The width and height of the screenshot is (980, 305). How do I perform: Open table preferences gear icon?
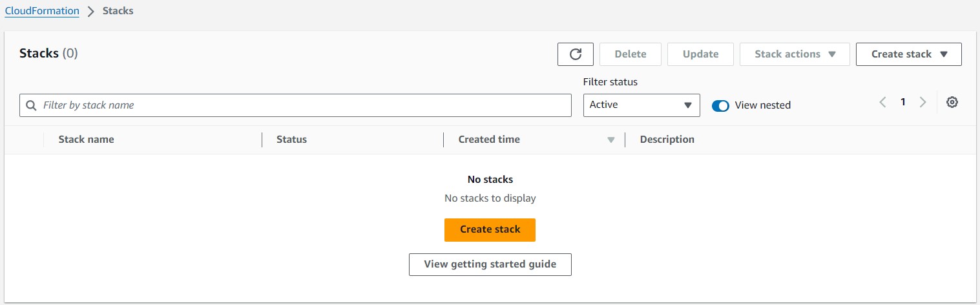click(x=952, y=102)
